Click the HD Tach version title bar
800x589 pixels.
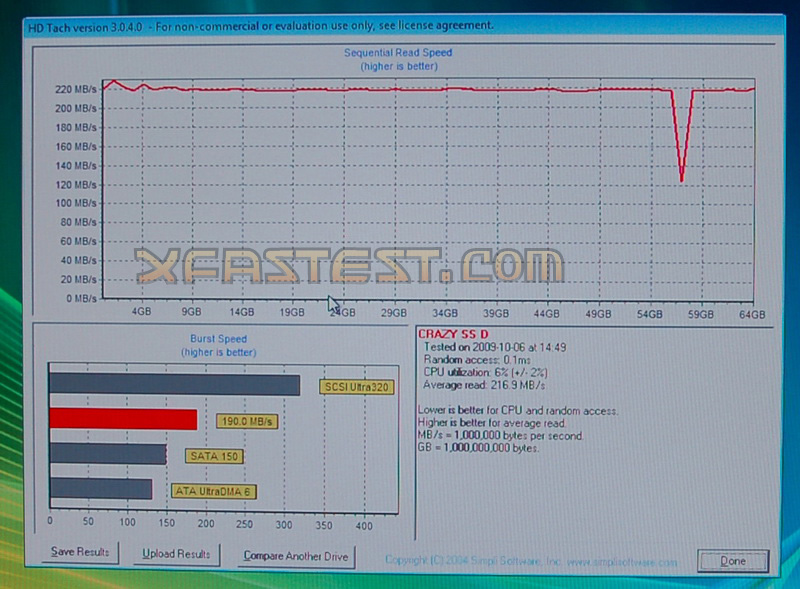tap(403, 26)
